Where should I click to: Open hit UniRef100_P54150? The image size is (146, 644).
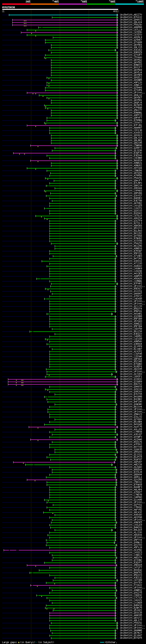(131, 25)
